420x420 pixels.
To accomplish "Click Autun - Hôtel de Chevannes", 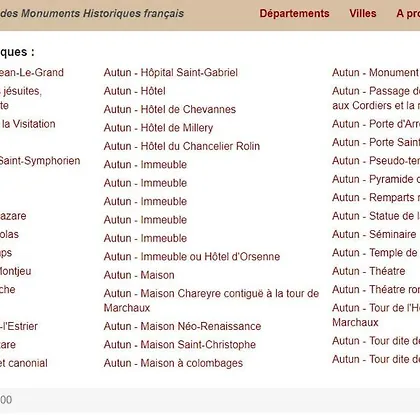I will coord(170,109).
